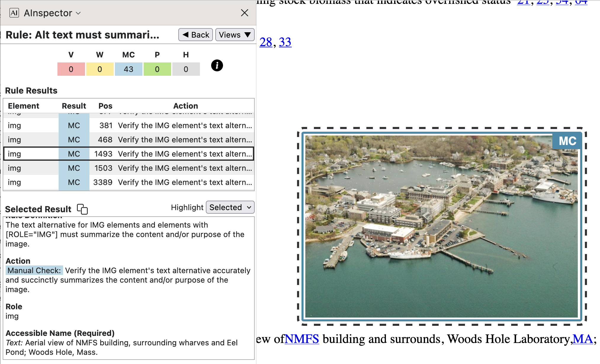Open the Views menu button

pos(235,35)
